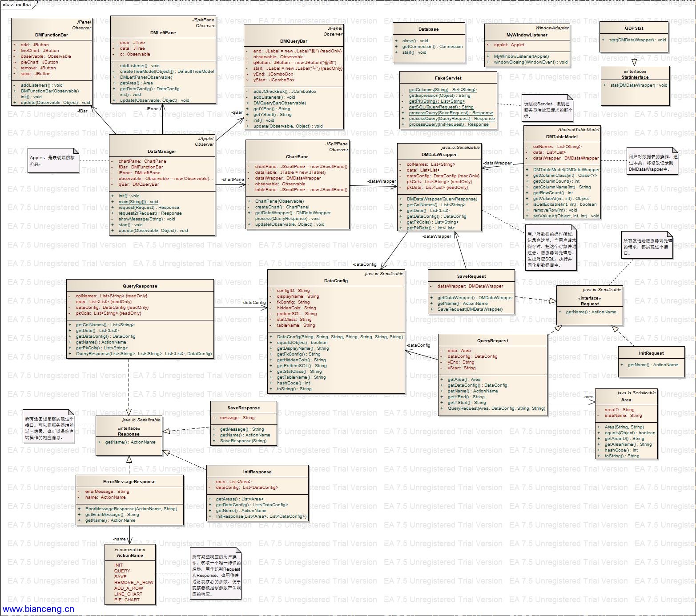Select the addJCheckBox() : JComboBox method
Screen dimensions: 696x616
(285, 92)
